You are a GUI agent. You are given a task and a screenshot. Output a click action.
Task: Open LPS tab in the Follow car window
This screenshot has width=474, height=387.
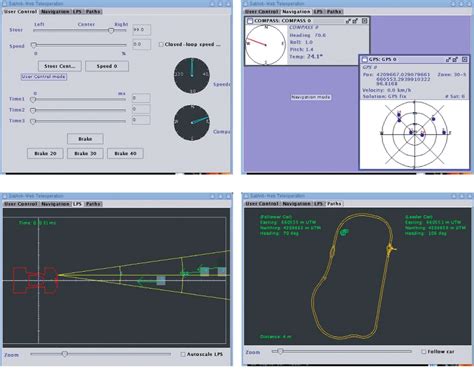coord(318,204)
